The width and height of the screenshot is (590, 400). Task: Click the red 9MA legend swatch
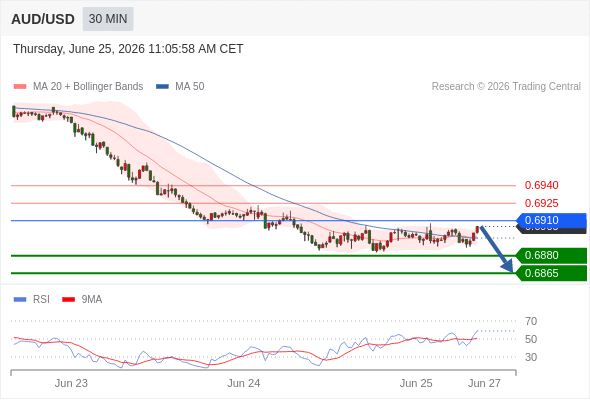click(x=68, y=300)
